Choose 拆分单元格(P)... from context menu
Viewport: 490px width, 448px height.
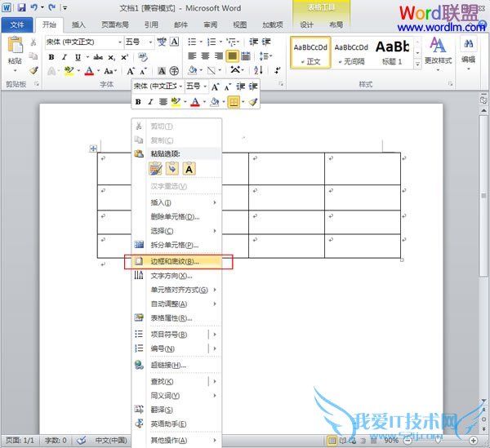pyautogui.click(x=177, y=245)
